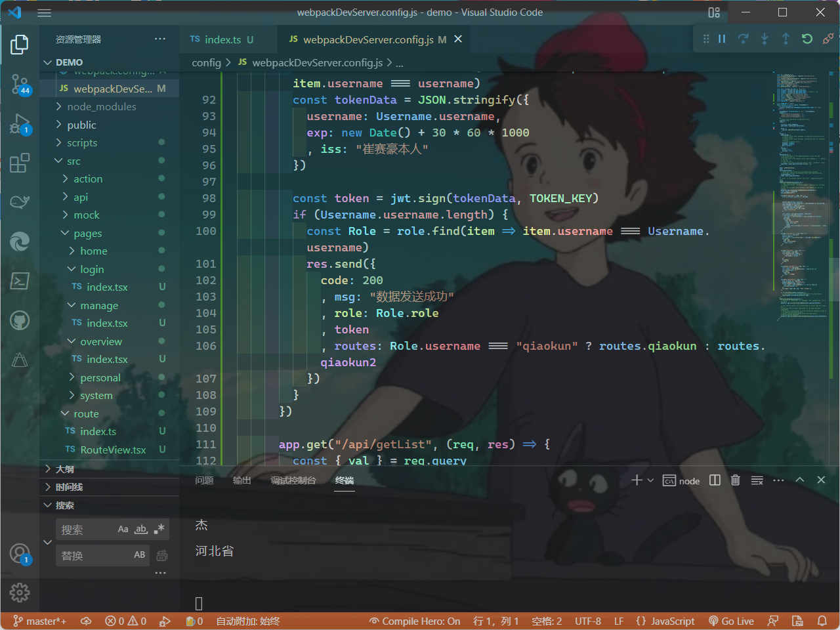Open the hamburger application menu
Image resolution: width=840 pixels, height=630 pixels.
point(44,12)
